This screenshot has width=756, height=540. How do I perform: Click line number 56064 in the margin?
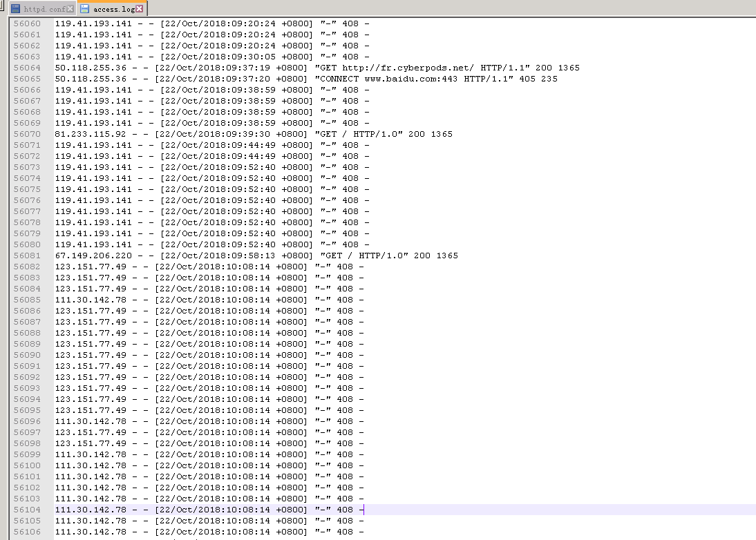click(27, 68)
